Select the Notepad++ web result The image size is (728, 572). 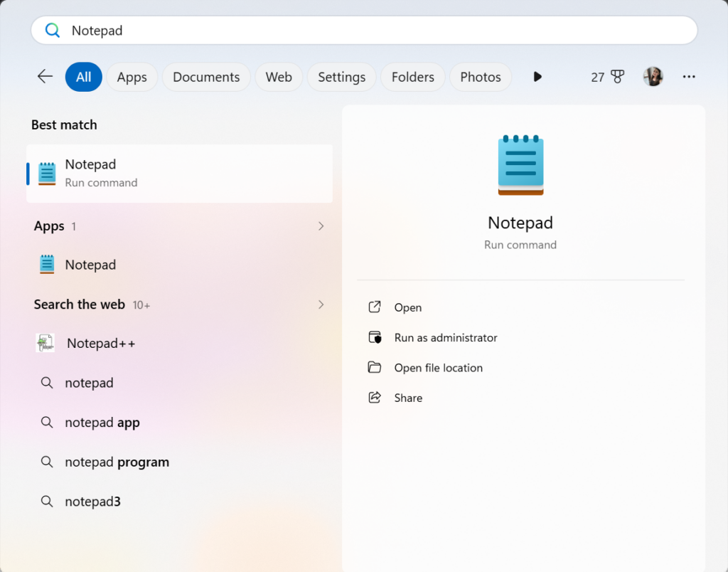click(x=180, y=343)
